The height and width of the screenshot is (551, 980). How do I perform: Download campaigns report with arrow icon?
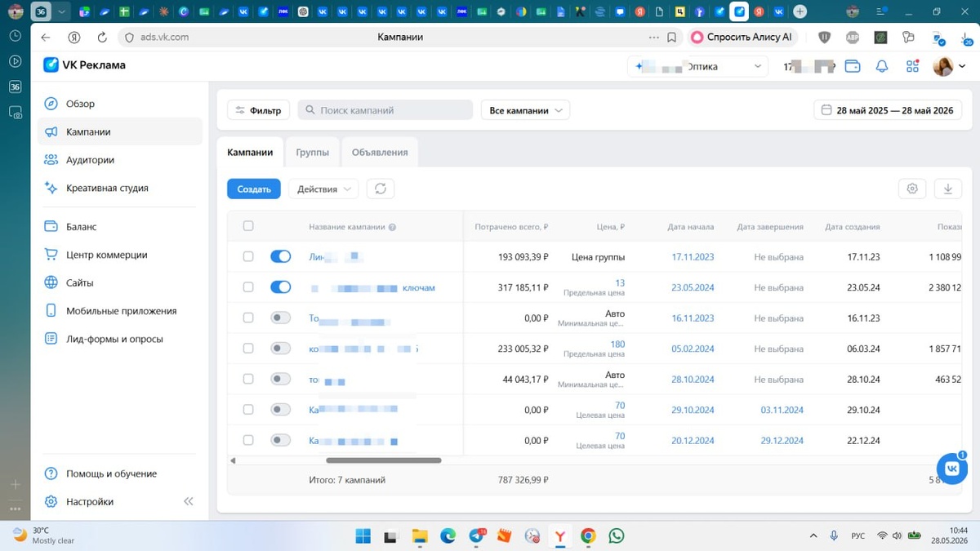click(948, 189)
